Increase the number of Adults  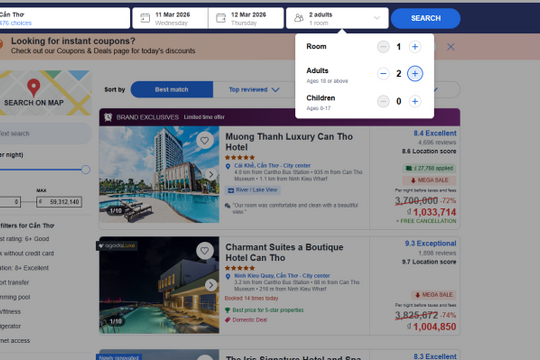click(x=415, y=73)
